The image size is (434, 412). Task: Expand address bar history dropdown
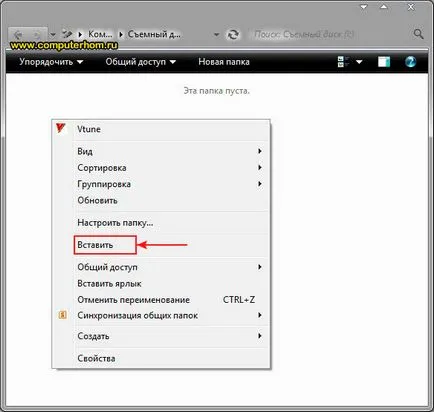217,34
